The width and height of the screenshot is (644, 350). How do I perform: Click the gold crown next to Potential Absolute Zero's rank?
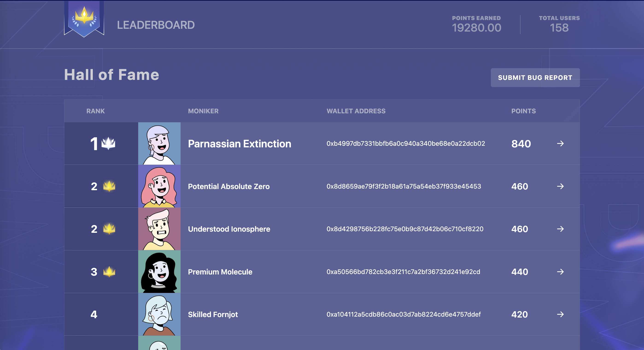pyautogui.click(x=109, y=186)
